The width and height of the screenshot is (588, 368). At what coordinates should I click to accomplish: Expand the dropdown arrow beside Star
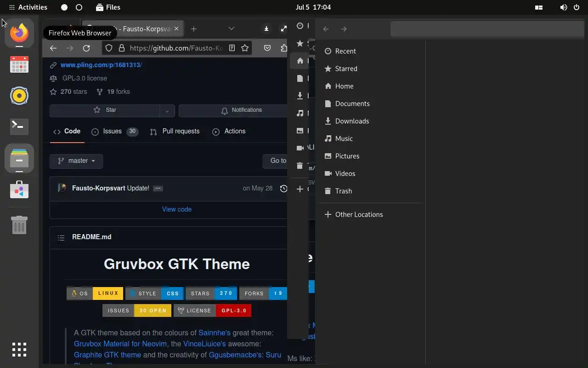[x=167, y=110]
